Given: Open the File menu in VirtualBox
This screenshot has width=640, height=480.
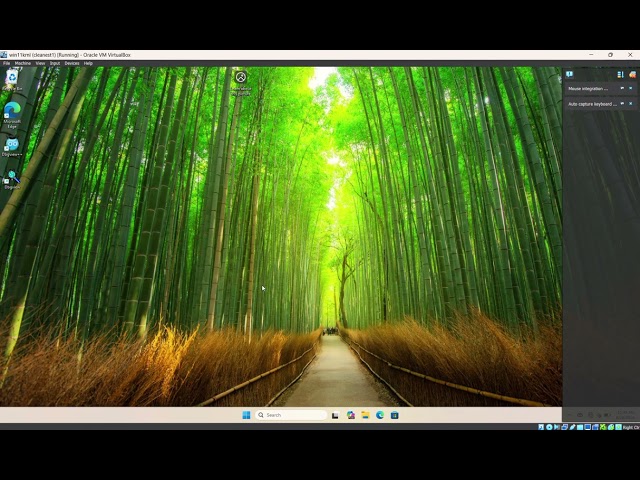Looking at the screenshot, I should point(7,63).
